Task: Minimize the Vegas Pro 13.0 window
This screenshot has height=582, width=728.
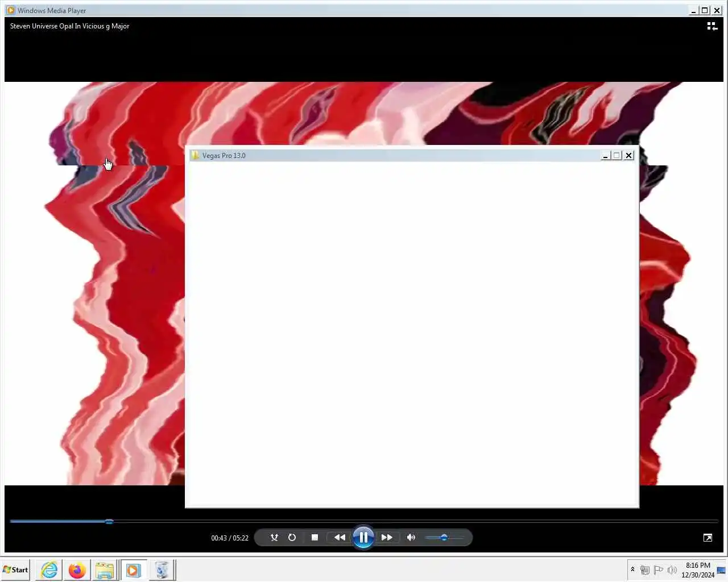Action: point(606,155)
